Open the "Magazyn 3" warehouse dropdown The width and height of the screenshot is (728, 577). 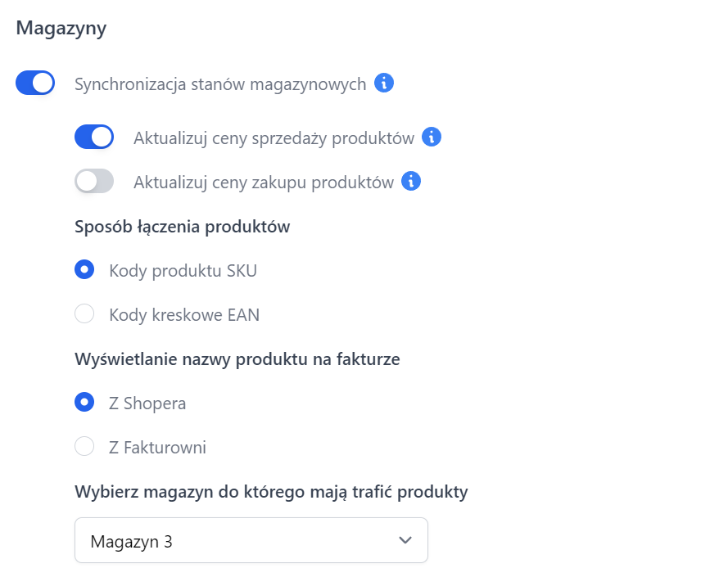pyautogui.click(x=251, y=540)
